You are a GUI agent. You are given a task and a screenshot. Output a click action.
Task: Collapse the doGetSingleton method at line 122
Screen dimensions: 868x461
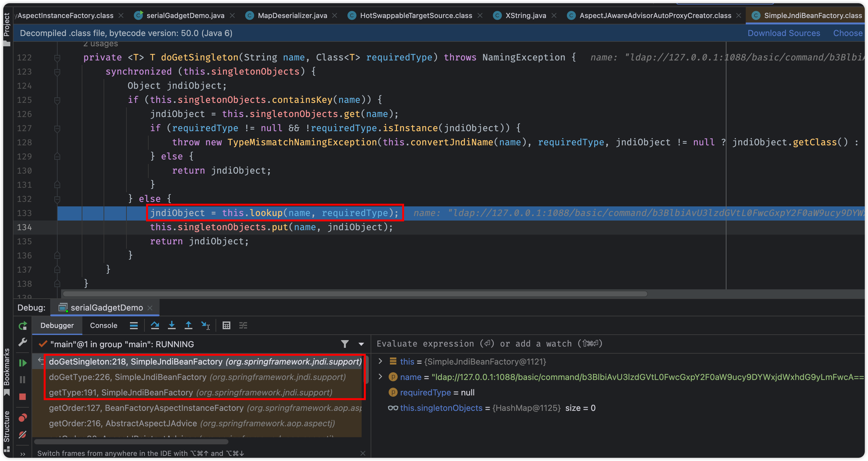coord(57,58)
